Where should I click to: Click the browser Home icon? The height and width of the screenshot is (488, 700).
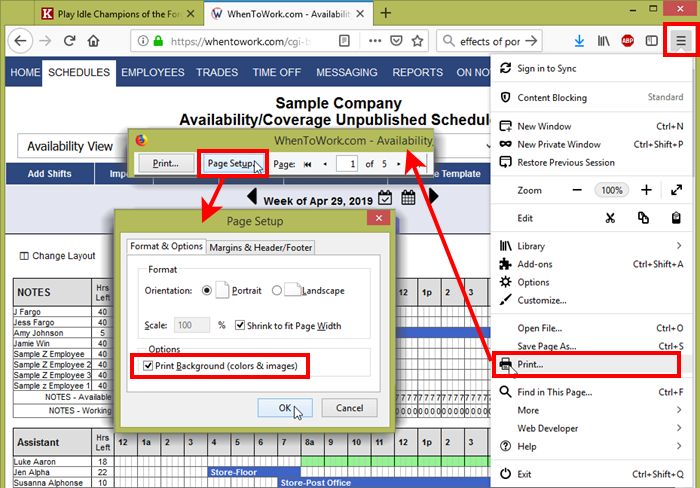pyautogui.click(x=93, y=41)
